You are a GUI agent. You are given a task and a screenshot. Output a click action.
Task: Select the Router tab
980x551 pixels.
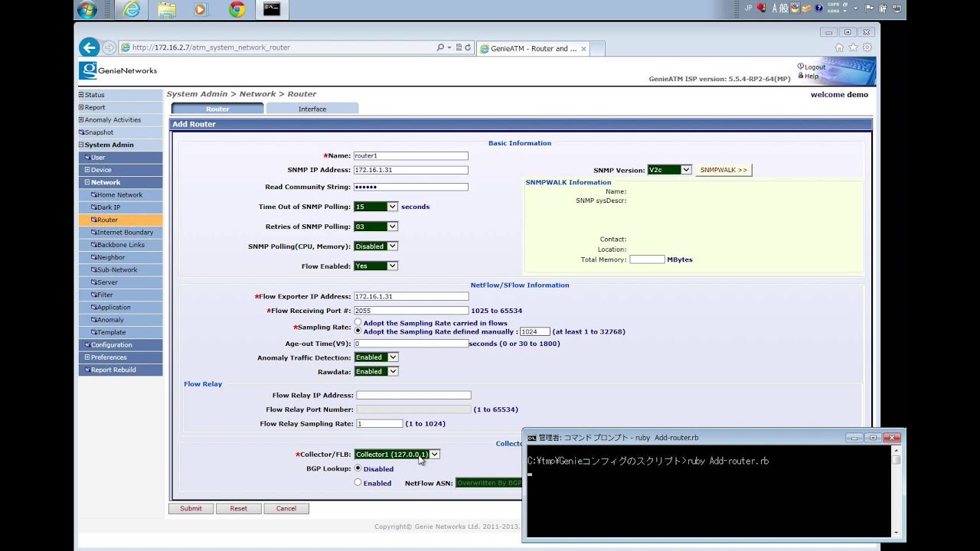(x=217, y=109)
